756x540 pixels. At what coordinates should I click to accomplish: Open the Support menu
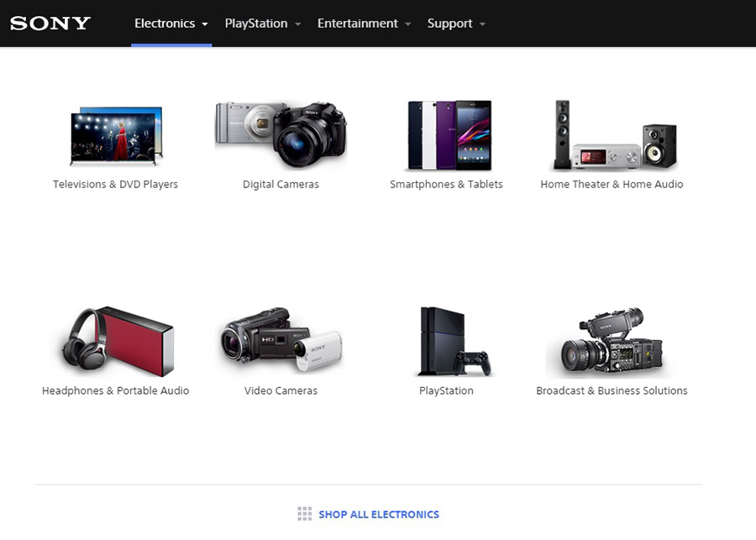pyautogui.click(x=456, y=24)
